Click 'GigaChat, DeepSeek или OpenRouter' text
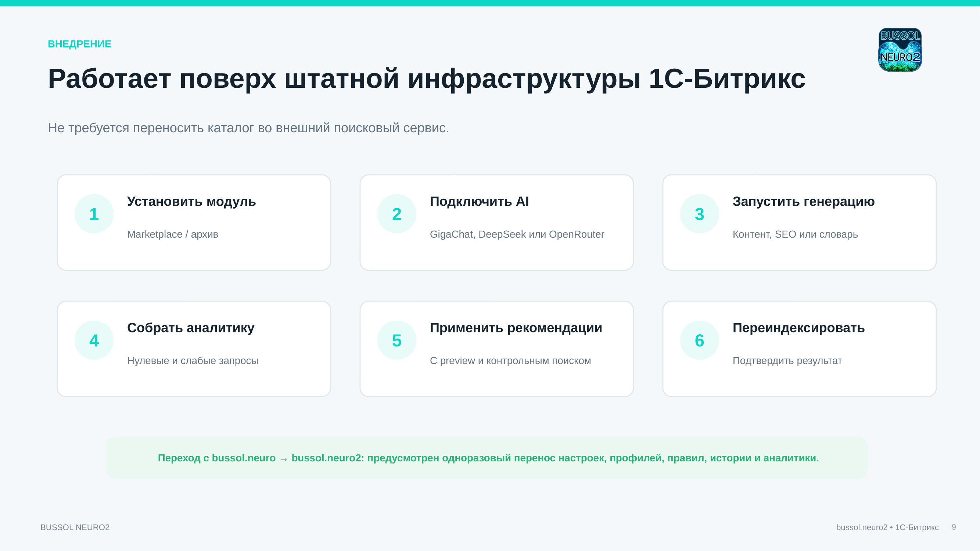 (x=517, y=234)
